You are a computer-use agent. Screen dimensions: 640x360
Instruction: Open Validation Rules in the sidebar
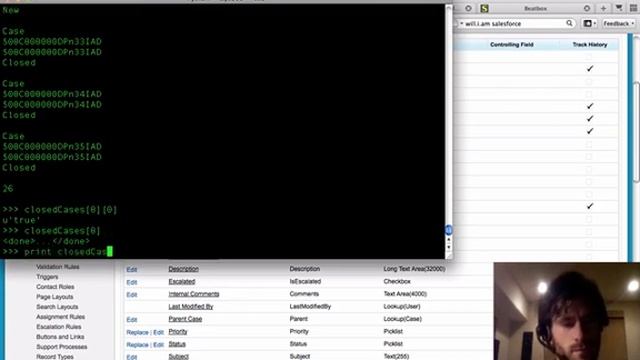point(58,267)
